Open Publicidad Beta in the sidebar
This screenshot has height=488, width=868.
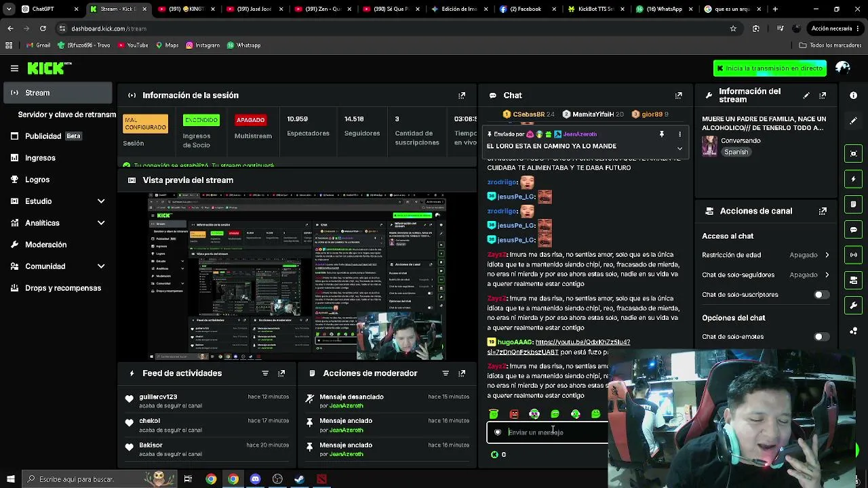(x=58, y=136)
